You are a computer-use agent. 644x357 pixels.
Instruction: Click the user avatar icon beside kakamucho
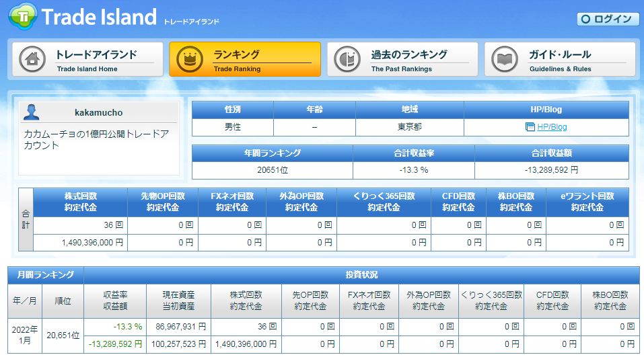[31, 112]
